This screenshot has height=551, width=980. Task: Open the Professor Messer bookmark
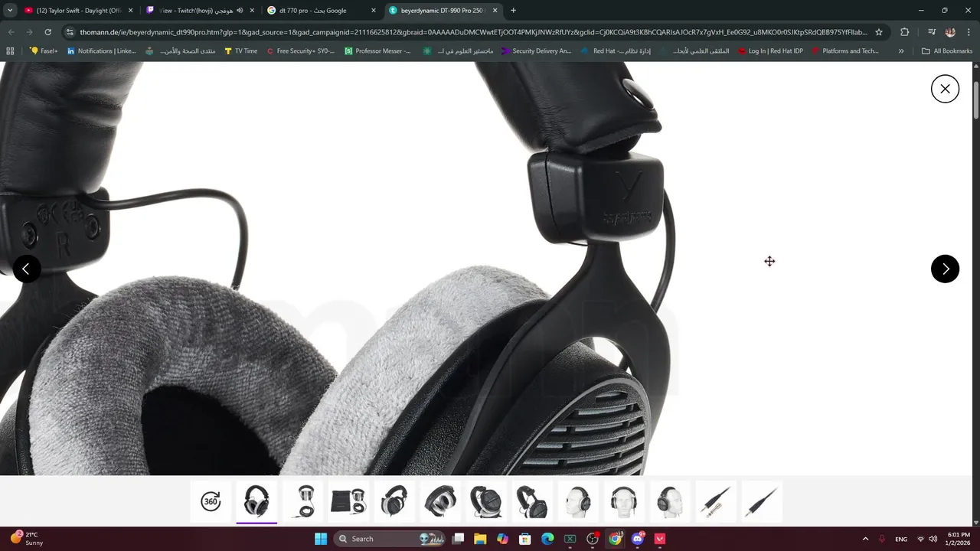coord(377,51)
